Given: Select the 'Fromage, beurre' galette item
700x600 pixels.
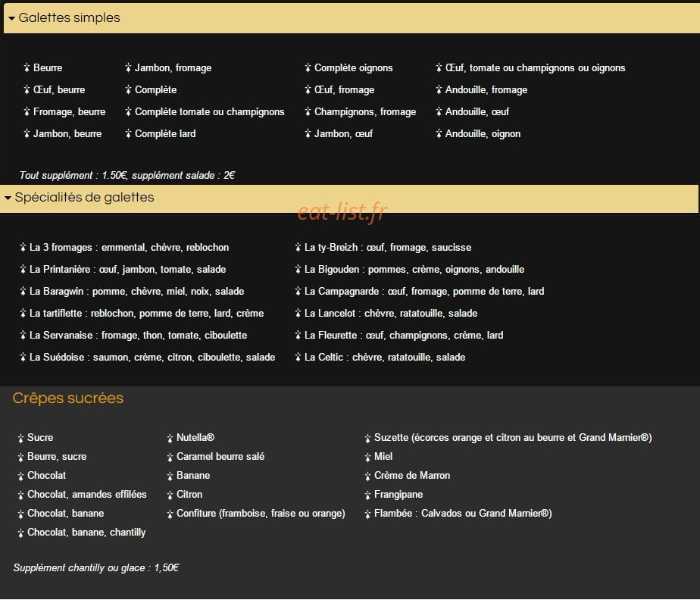Looking at the screenshot, I should (69, 111).
